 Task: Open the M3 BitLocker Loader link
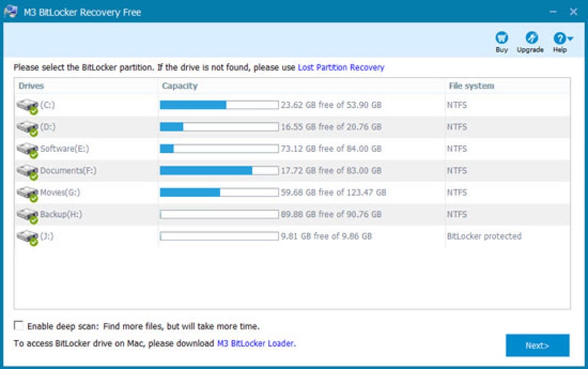click(256, 343)
